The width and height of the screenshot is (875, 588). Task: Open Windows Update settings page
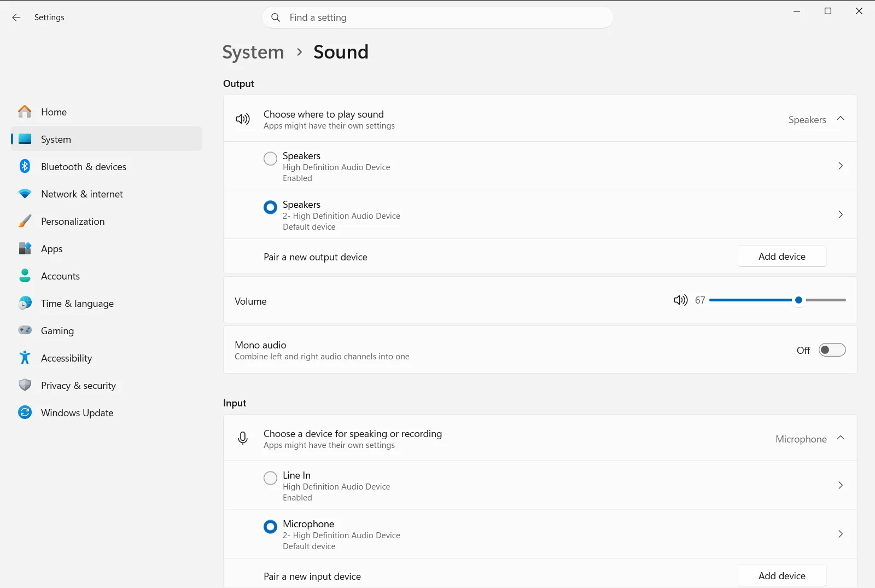point(106,412)
